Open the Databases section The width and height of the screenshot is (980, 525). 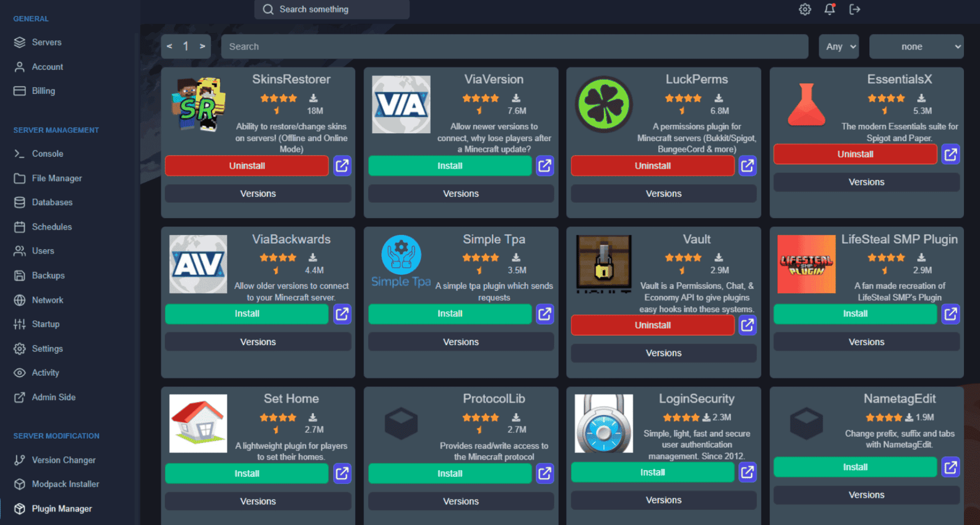pyautogui.click(x=52, y=202)
